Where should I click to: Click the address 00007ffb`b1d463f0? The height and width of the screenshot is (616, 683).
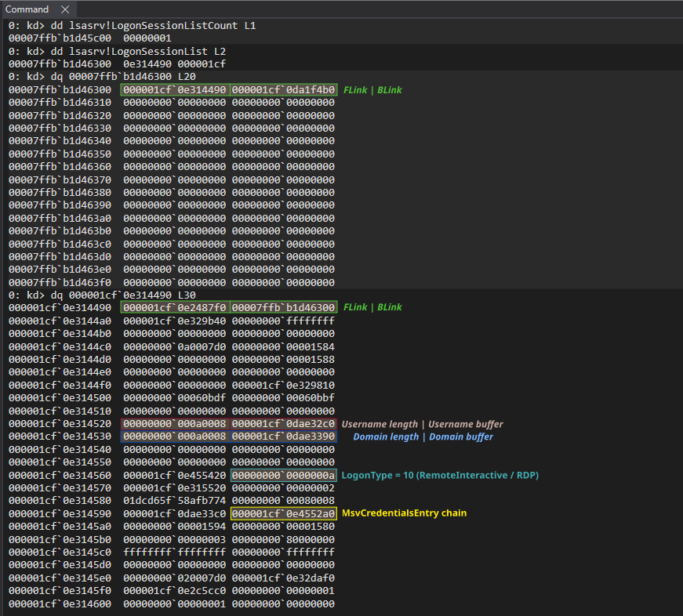coord(60,283)
